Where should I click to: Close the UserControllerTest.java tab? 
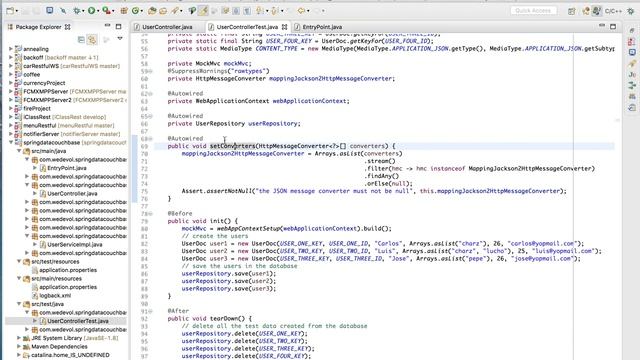pos(284,27)
